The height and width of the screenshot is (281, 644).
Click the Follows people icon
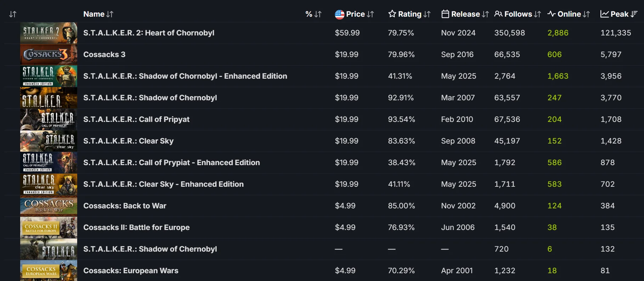pyautogui.click(x=498, y=14)
